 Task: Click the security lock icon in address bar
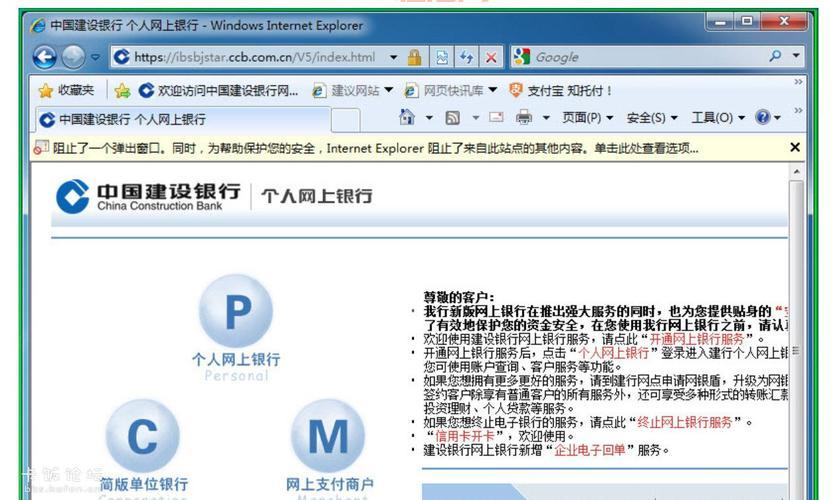pos(414,57)
